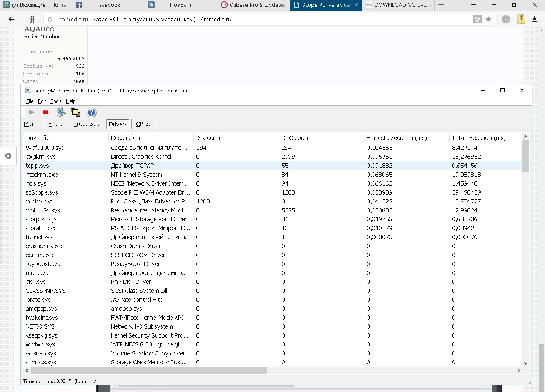Reload the rmmedia.ru page

[x=50, y=20]
